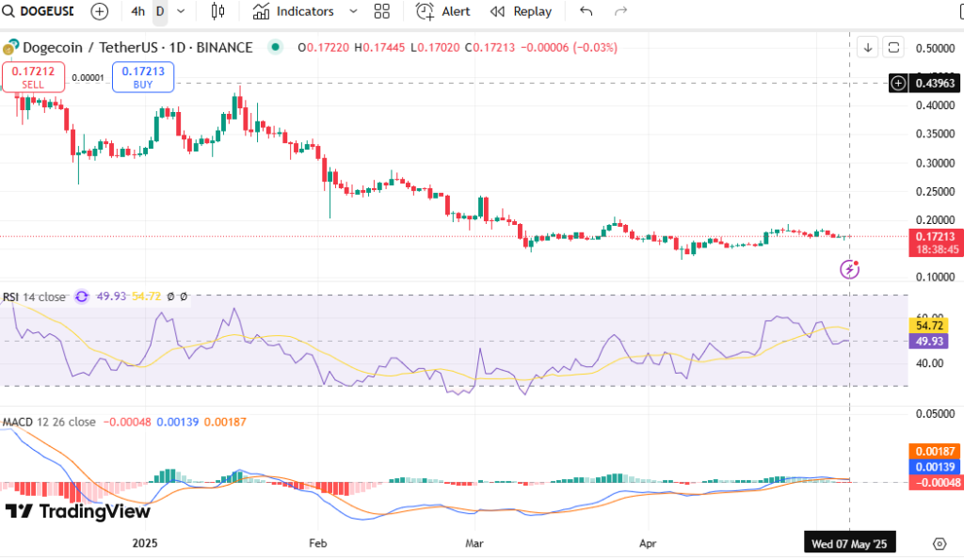The height and width of the screenshot is (560, 964).
Task: Click the green market status dot
Action: [276, 47]
